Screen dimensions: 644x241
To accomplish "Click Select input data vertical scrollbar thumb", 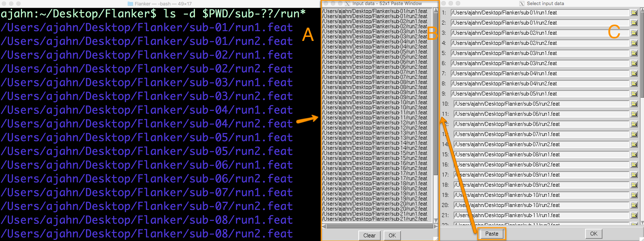I will point(642,55).
